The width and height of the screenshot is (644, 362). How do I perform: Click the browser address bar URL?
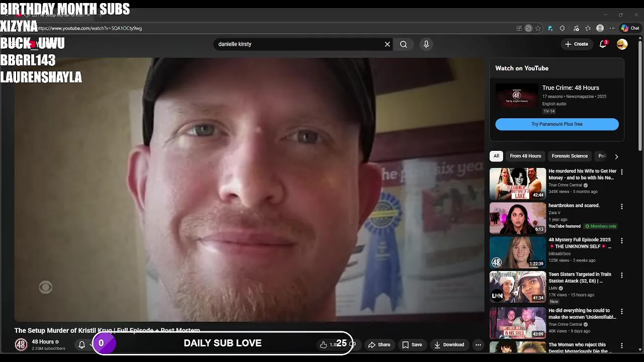[89, 28]
